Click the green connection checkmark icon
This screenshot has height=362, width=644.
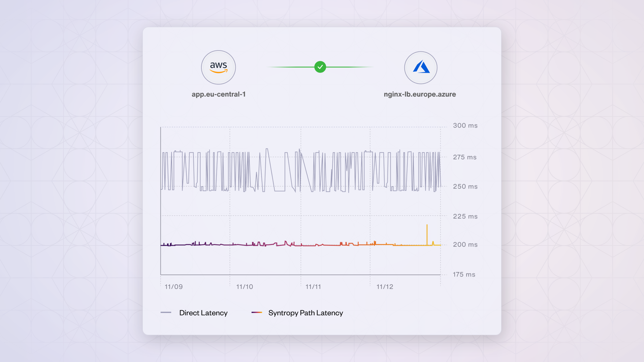click(x=320, y=67)
